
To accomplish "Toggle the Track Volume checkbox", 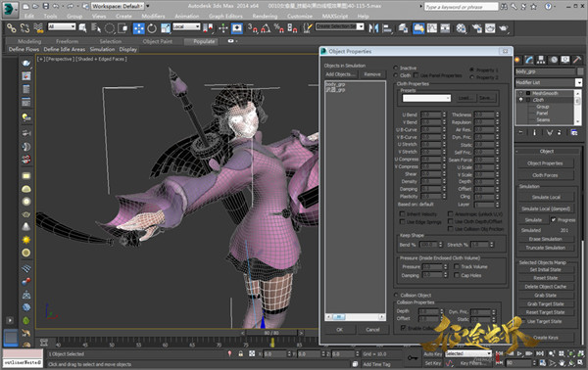I will point(457,266).
